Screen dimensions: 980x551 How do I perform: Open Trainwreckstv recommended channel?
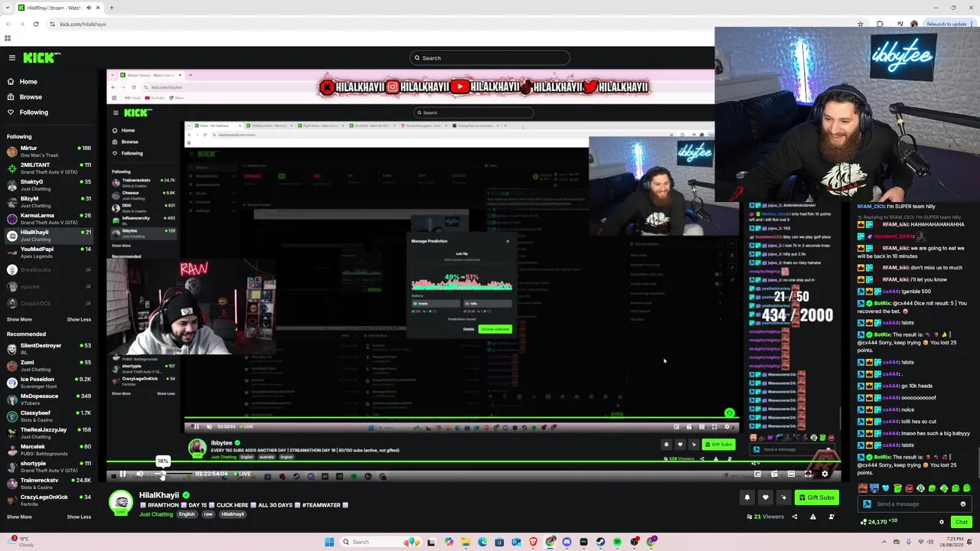(x=49, y=483)
